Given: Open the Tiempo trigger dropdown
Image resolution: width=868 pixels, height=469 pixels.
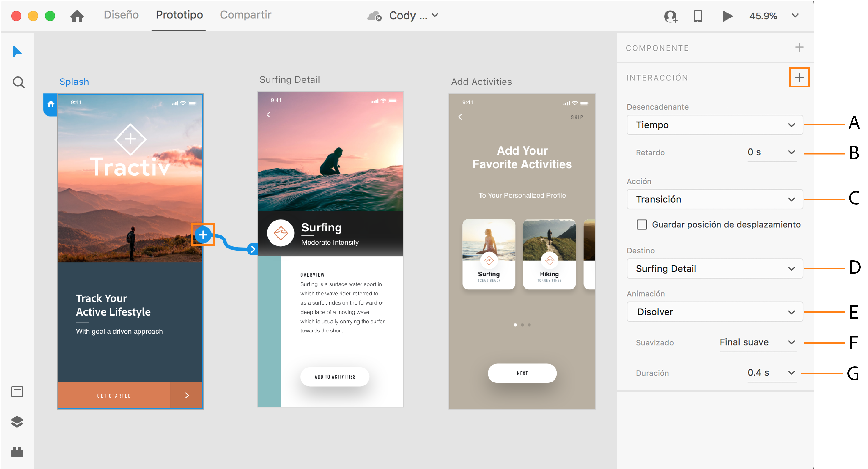Looking at the screenshot, I should pyautogui.click(x=714, y=125).
